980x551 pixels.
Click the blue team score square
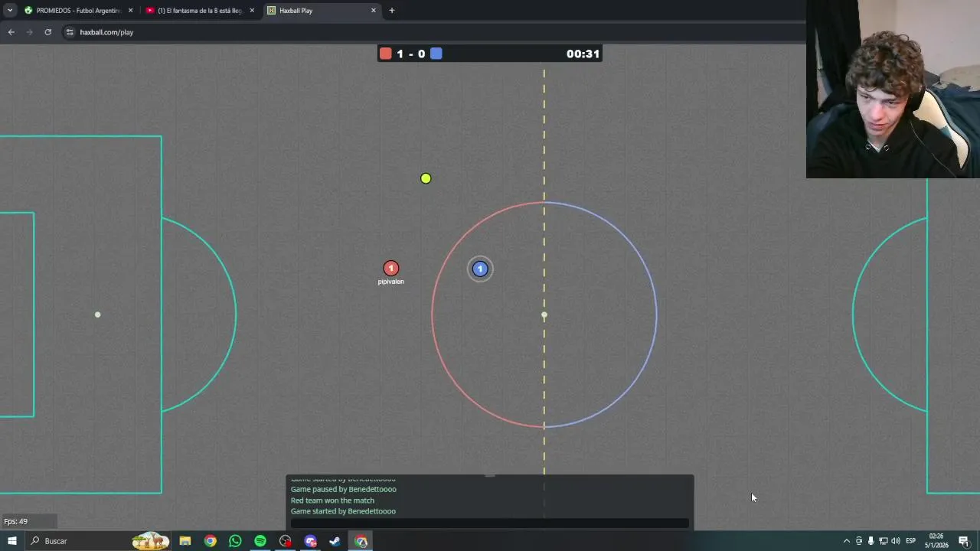point(436,54)
